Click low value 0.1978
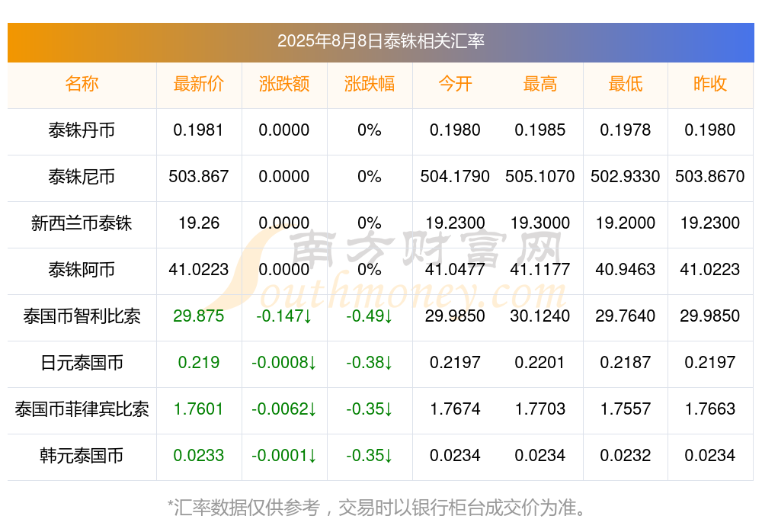 coord(626,130)
